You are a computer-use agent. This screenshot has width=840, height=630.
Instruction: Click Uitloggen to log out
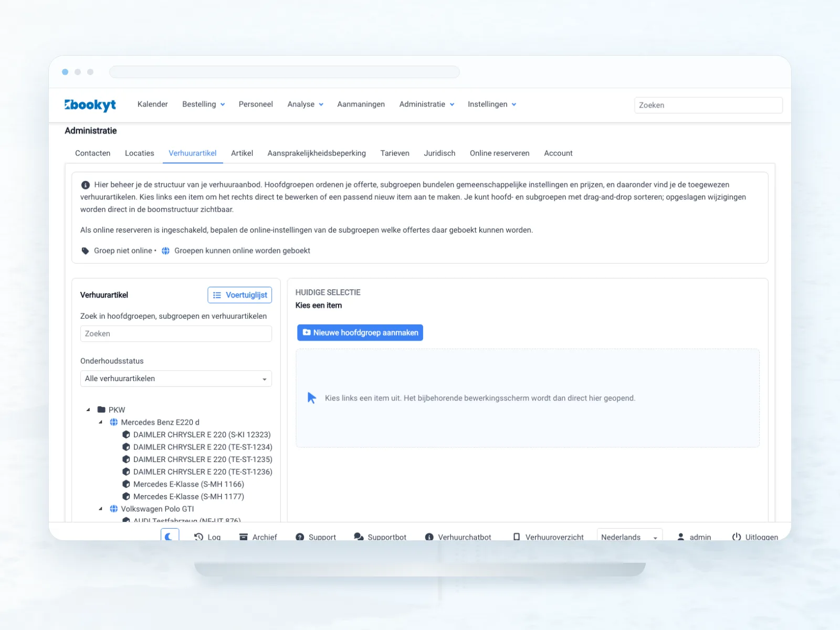click(755, 537)
